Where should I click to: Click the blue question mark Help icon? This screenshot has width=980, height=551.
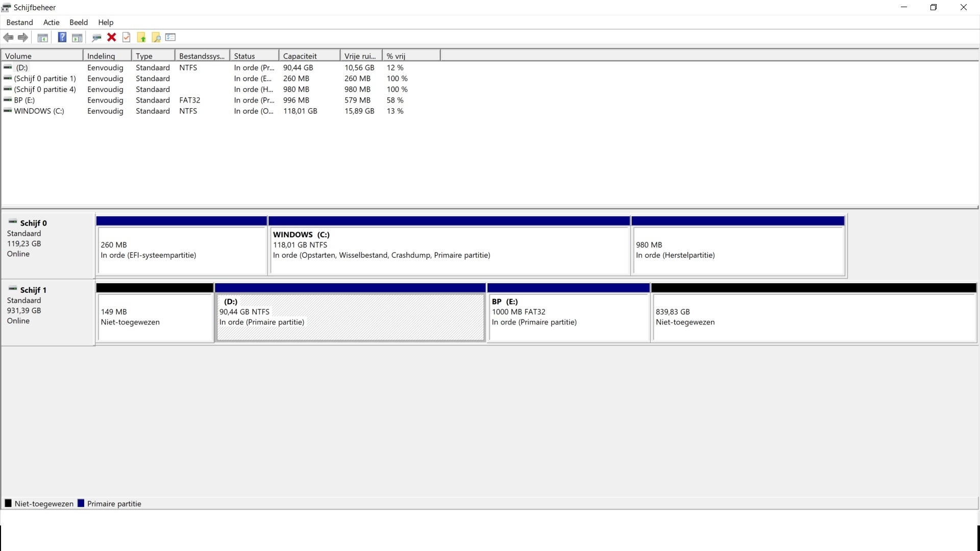[x=62, y=37]
